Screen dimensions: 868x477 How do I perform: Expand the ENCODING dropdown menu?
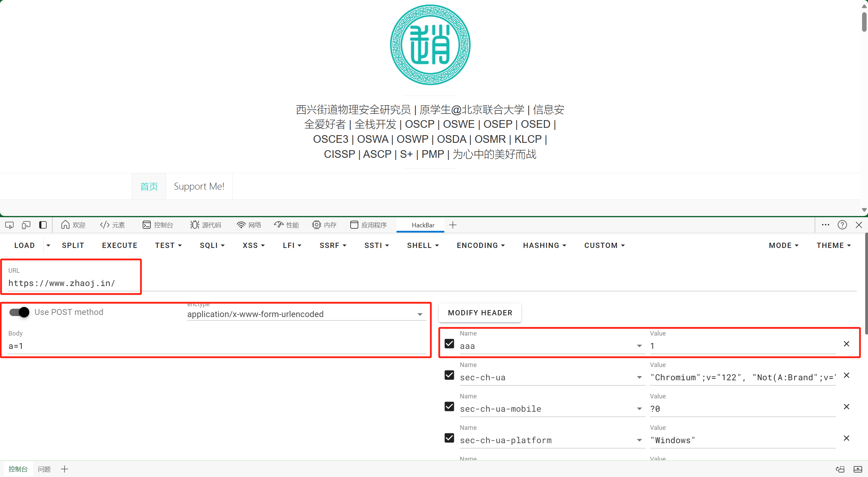coord(481,245)
